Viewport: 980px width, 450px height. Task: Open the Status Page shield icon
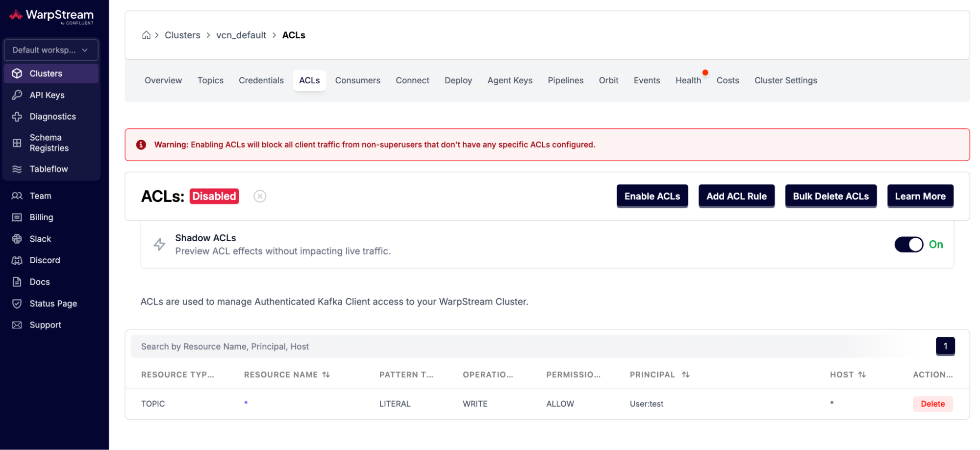tap(17, 303)
